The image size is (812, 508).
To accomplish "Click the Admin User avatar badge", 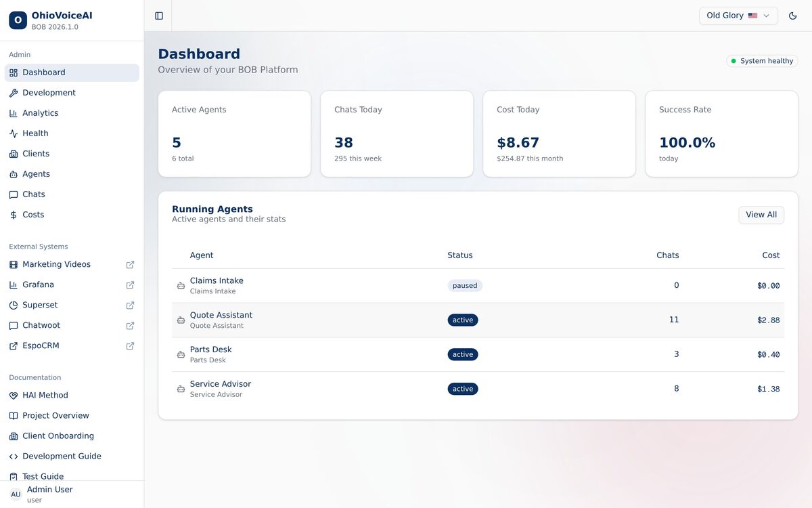I will 16,494.
